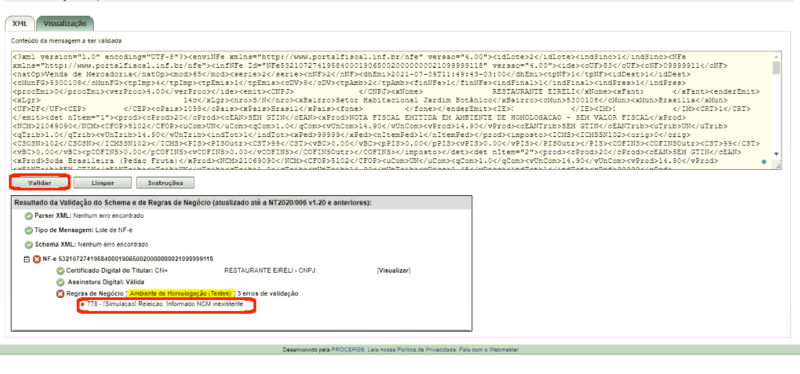This screenshot has width=800, height=374.
Task: Click the green check beside Certificado Digital
Action: pyautogui.click(x=60, y=270)
